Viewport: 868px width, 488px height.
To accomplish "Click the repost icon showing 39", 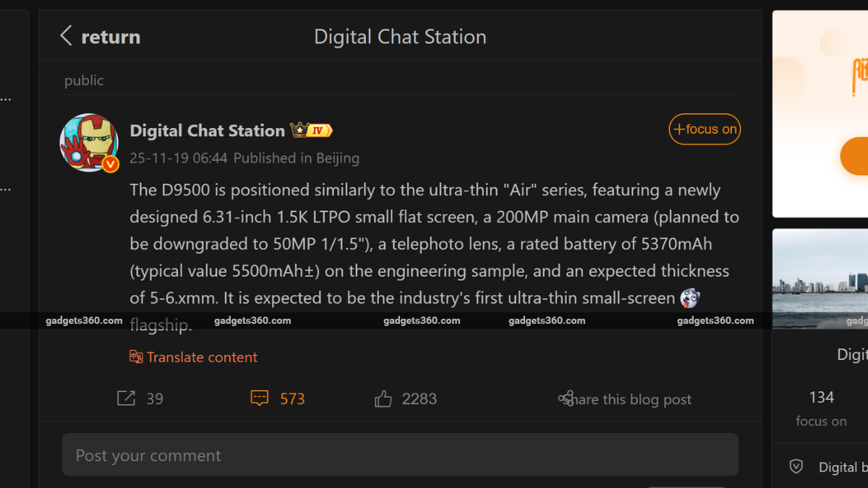I will [x=126, y=398].
